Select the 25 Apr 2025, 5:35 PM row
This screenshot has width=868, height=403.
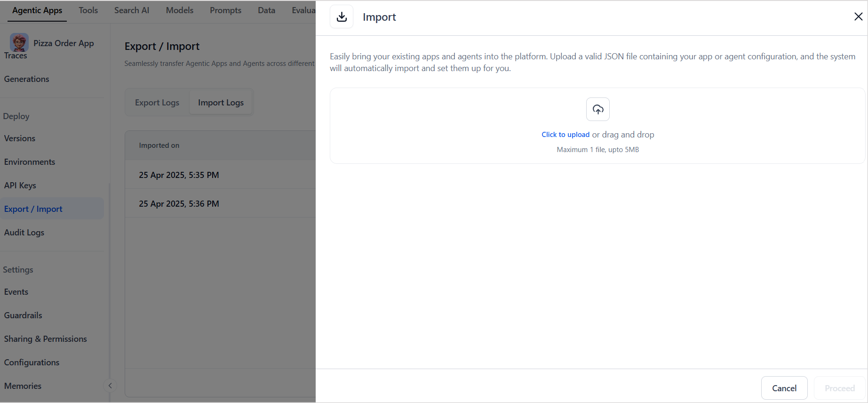pos(220,175)
